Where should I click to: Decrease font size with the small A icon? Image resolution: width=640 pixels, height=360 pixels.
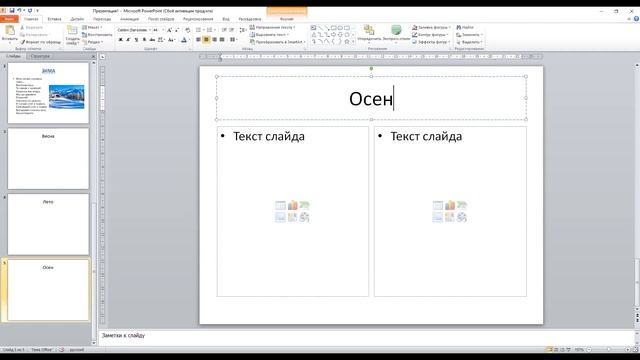click(x=177, y=30)
